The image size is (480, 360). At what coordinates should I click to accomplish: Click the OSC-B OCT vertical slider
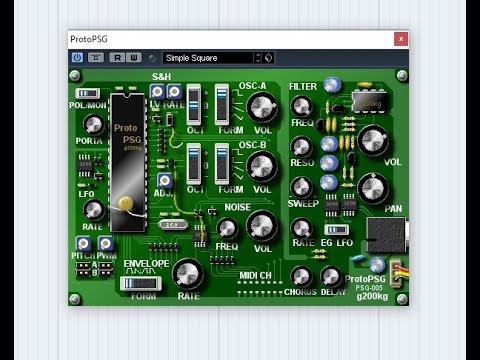coord(194,164)
